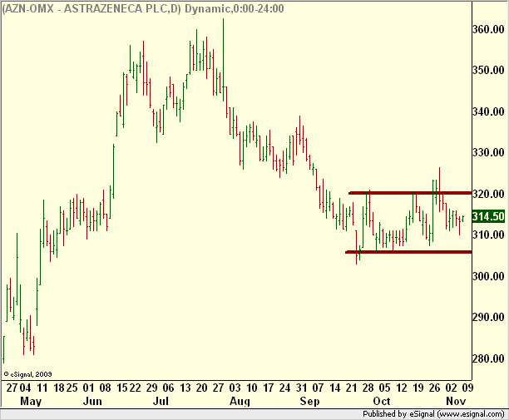The width and height of the screenshot is (509, 420).
Task: Click the date label 26 in October
Action: [435, 388]
